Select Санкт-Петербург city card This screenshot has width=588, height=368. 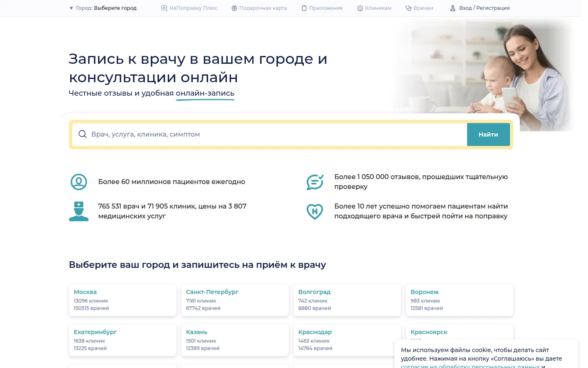235,300
